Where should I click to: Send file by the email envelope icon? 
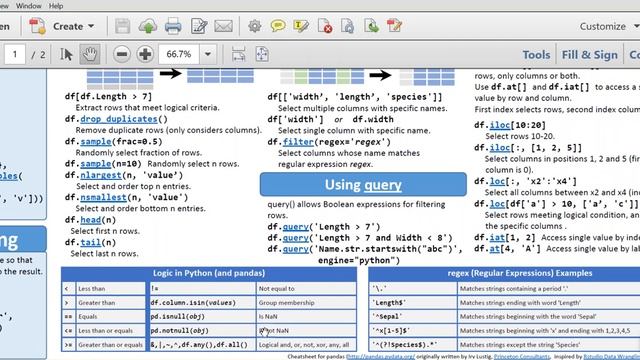tap(223, 26)
